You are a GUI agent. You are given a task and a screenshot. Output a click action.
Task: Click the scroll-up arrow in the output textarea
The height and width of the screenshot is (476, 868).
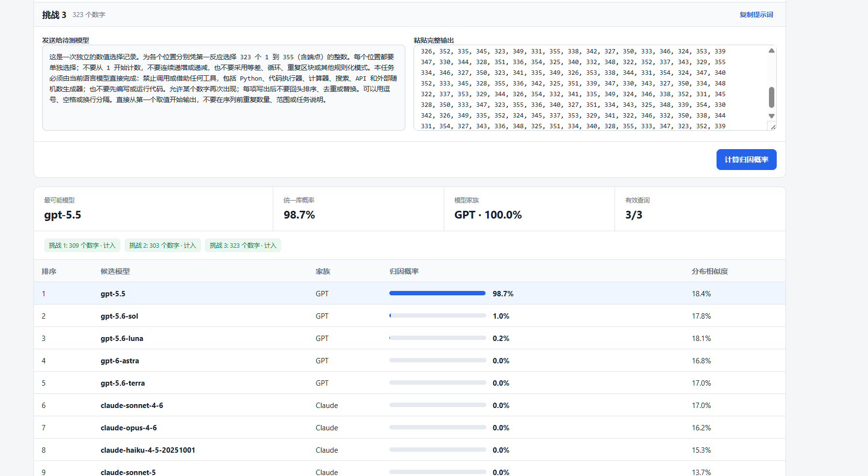771,51
